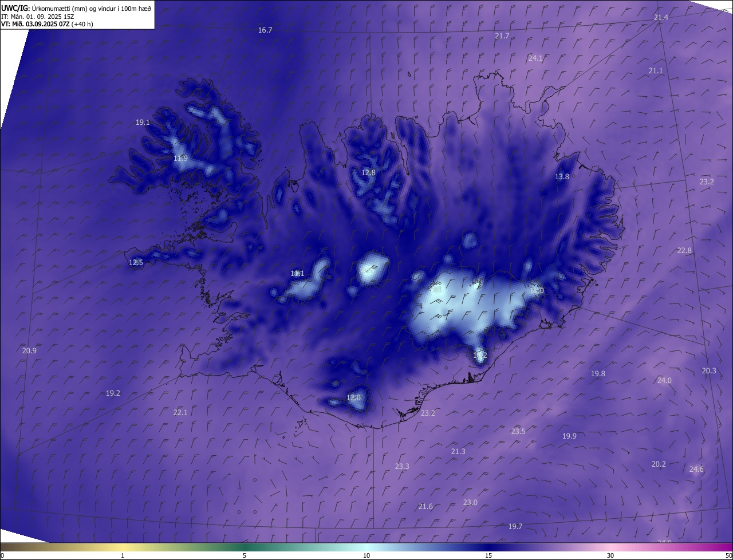733x560 pixels.
Task: Click the 19.8 value label
Action: point(598,374)
